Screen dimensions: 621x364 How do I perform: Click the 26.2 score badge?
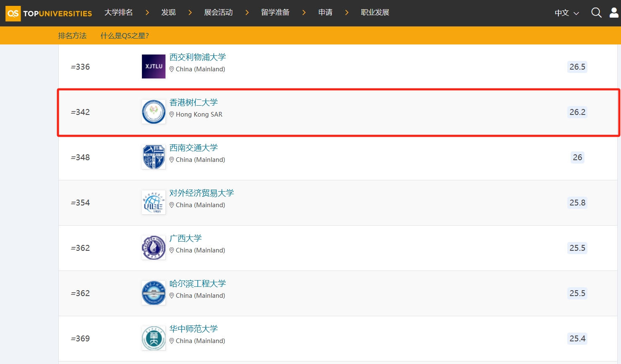[577, 112]
